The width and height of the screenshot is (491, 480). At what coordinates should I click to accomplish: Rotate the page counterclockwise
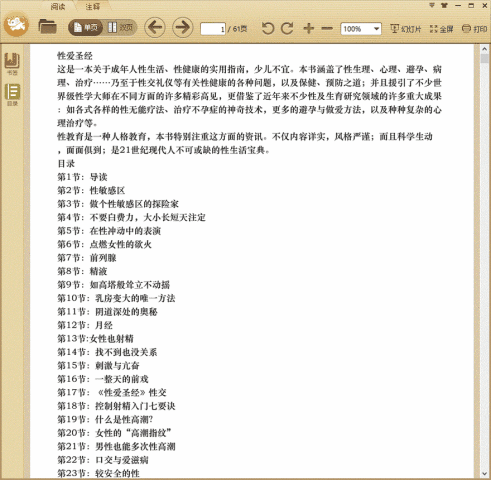point(267,29)
